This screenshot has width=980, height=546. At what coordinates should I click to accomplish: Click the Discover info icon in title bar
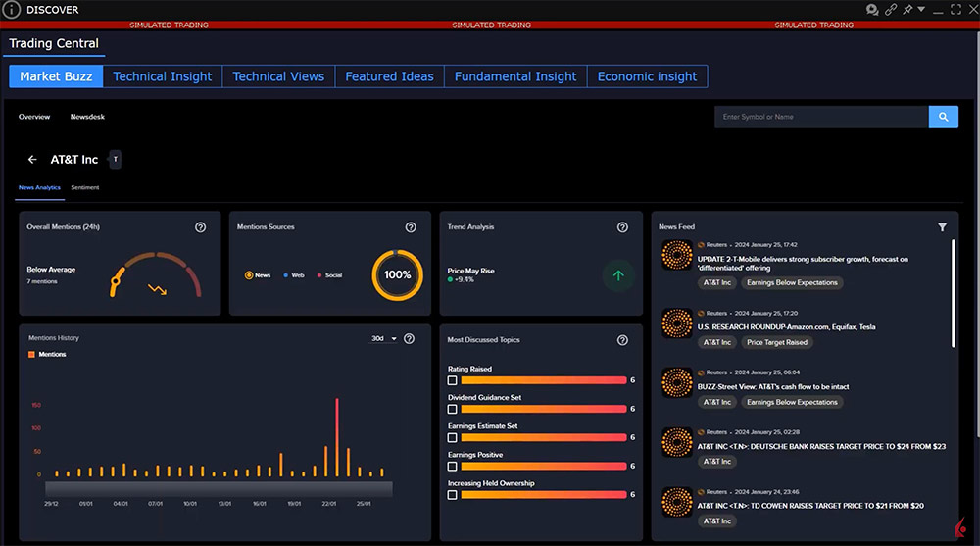tap(12, 10)
